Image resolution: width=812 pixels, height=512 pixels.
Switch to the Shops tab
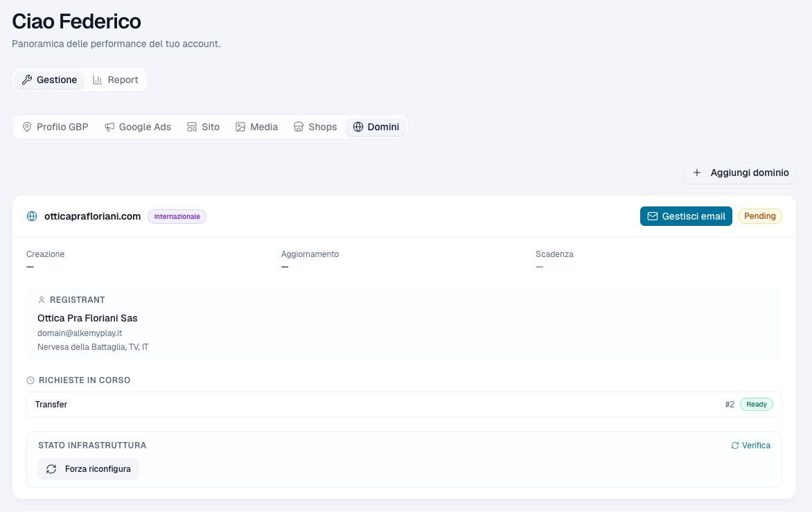315,127
